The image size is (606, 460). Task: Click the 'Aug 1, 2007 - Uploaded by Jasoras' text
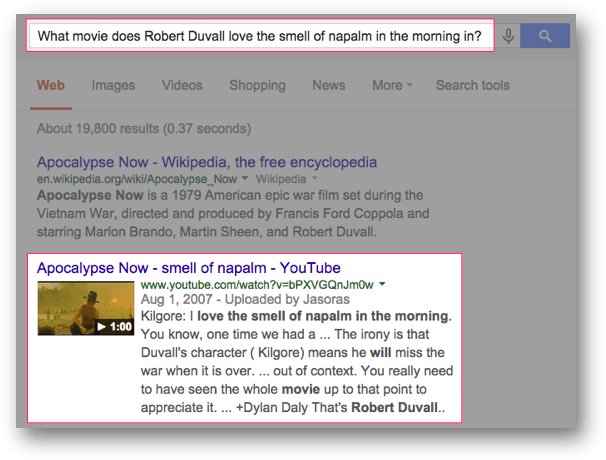[x=245, y=299]
